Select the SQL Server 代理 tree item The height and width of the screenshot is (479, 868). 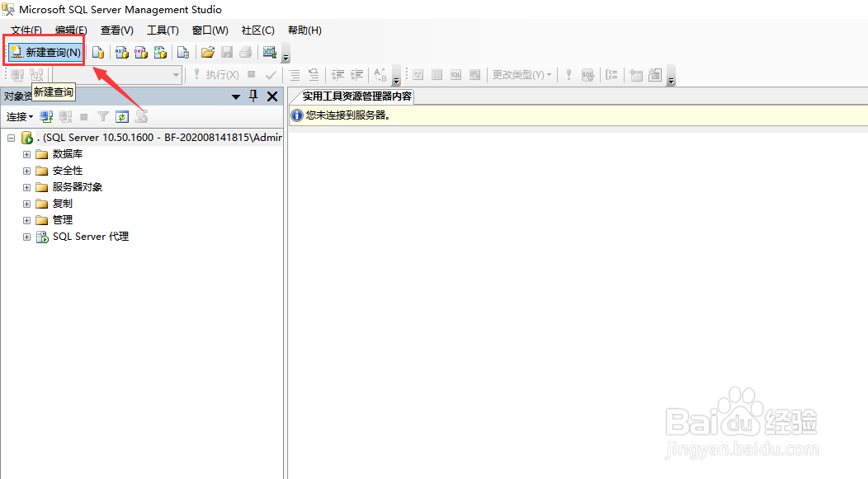pos(89,237)
